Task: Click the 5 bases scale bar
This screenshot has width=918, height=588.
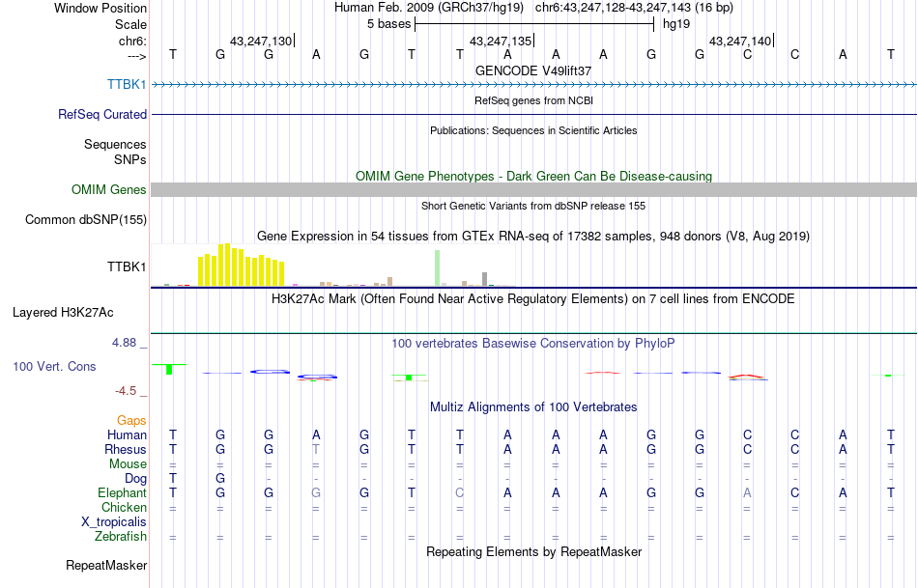Action: (534, 24)
